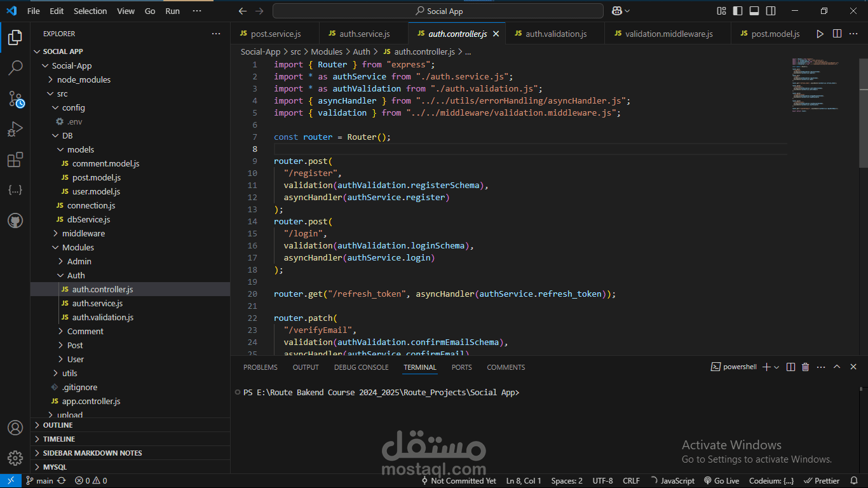
Task: Click Not Committed Yet in status bar
Action: [459, 481]
